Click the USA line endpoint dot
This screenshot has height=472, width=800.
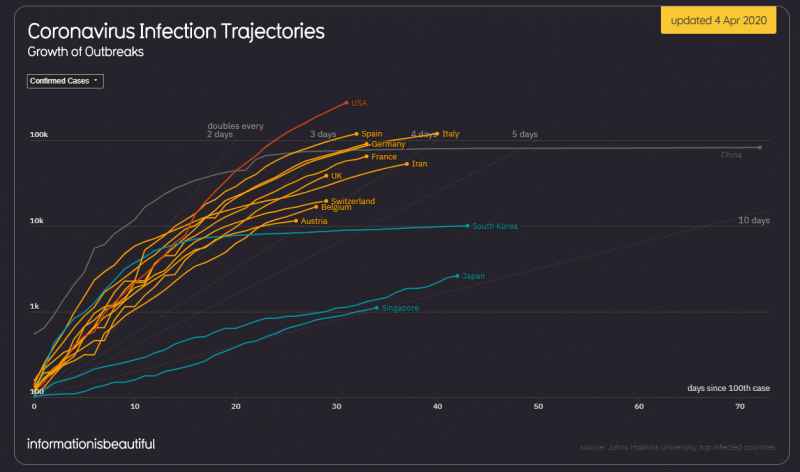tap(346, 102)
